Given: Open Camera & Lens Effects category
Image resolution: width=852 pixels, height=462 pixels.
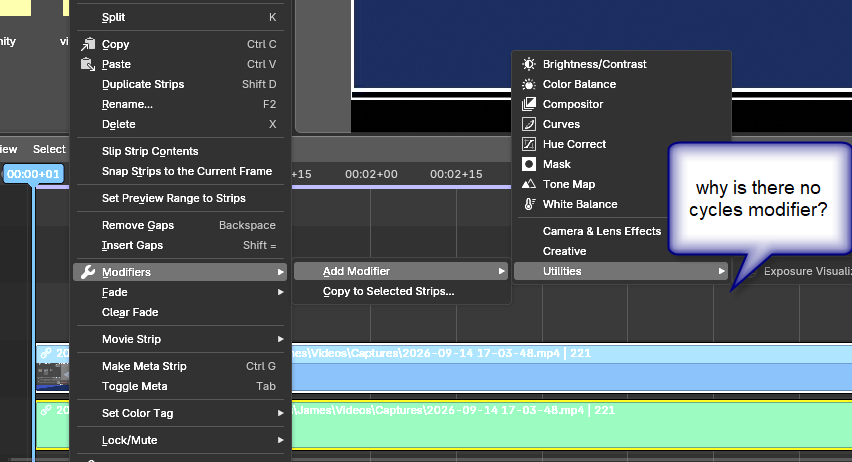Looking at the screenshot, I should pyautogui.click(x=602, y=231).
